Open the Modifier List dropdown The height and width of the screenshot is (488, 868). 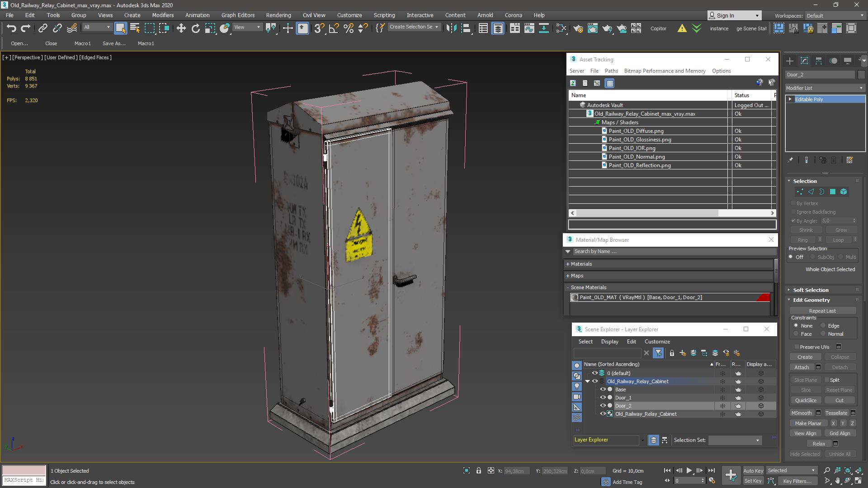(825, 88)
